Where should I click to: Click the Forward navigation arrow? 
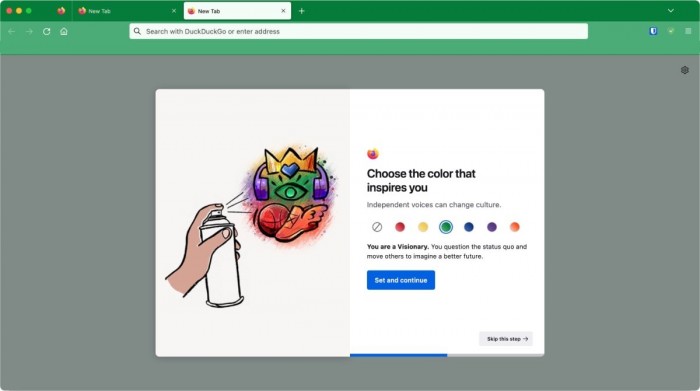click(x=29, y=31)
